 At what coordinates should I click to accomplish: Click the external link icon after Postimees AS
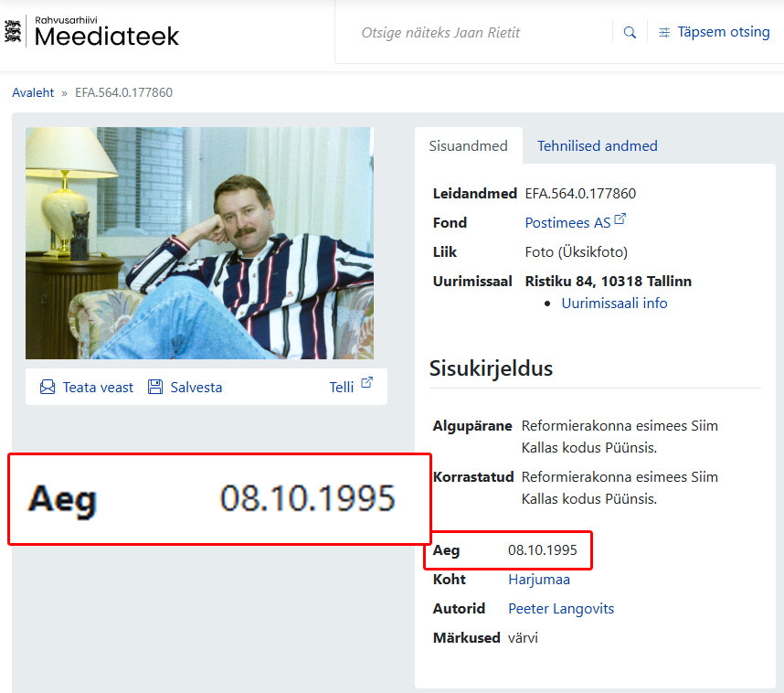(620, 220)
